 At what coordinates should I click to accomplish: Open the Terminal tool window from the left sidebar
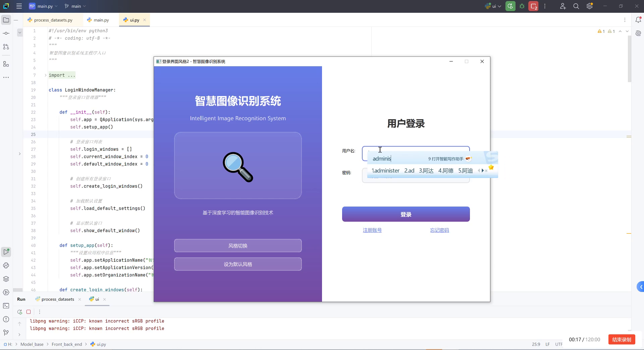[x=6, y=306]
